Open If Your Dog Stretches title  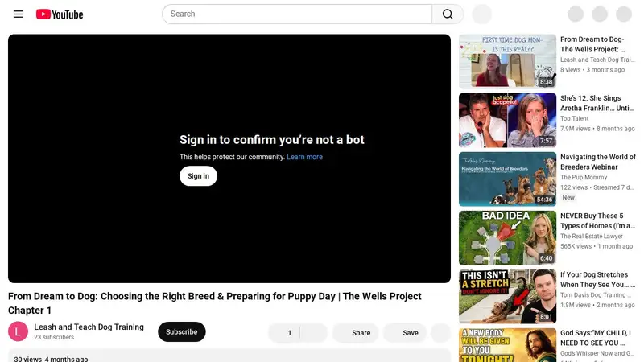597,279
